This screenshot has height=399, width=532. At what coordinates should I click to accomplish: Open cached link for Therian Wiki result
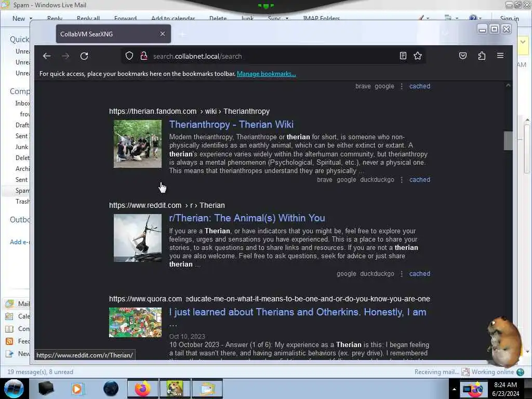[x=420, y=180]
